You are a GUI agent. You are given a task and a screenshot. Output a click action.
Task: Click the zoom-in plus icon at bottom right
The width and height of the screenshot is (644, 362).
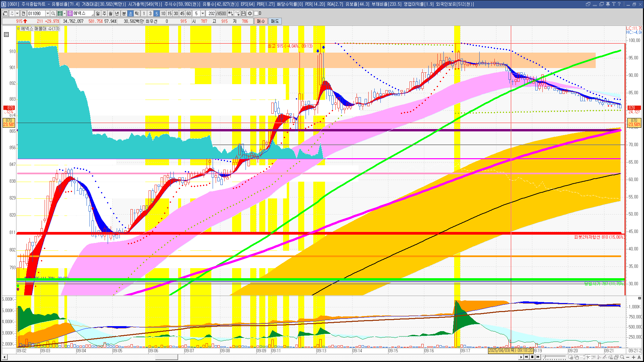pyautogui.click(x=633, y=357)
